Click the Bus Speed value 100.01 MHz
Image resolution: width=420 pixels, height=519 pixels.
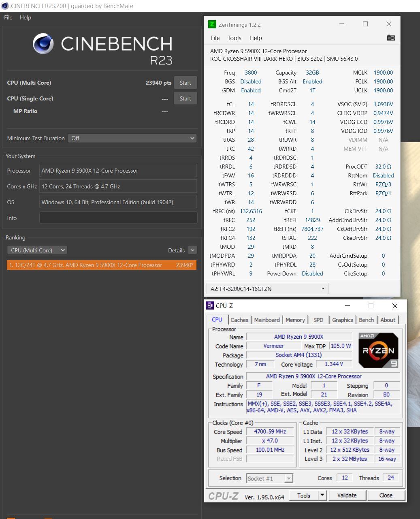(270, 450)
